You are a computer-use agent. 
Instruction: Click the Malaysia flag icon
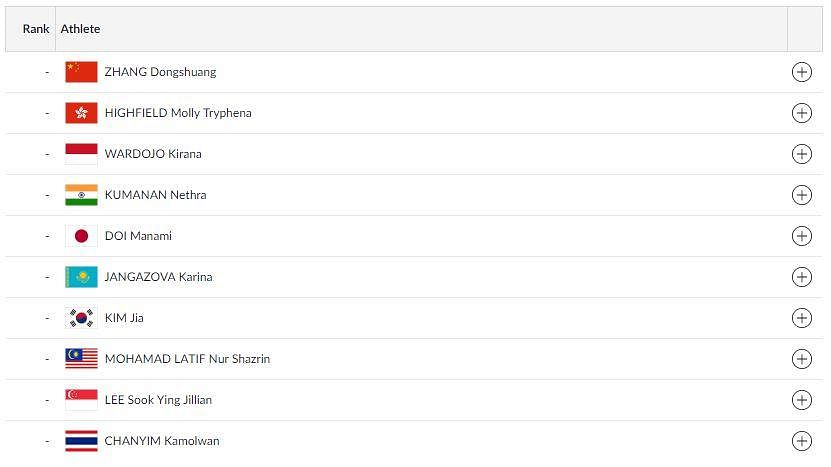[81, 359]
